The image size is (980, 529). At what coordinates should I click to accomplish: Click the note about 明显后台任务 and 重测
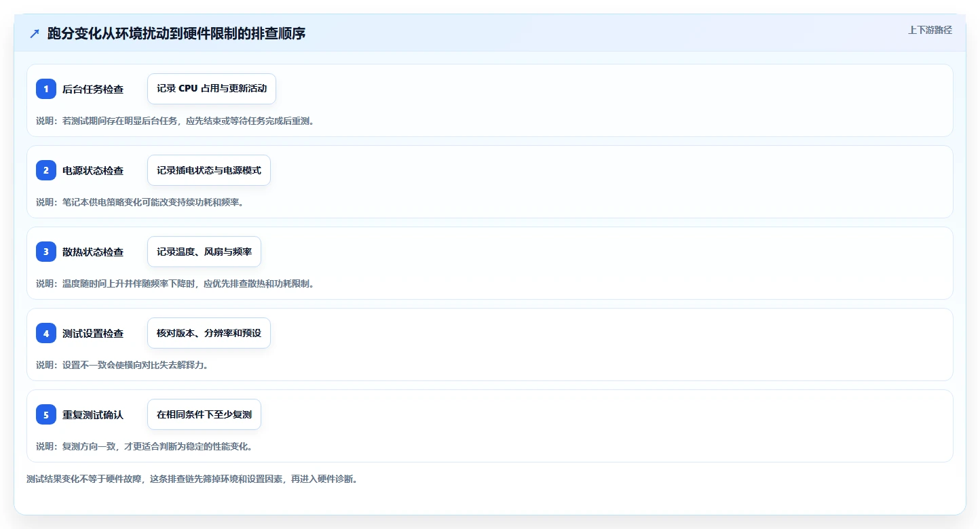[x=175, y=121]
